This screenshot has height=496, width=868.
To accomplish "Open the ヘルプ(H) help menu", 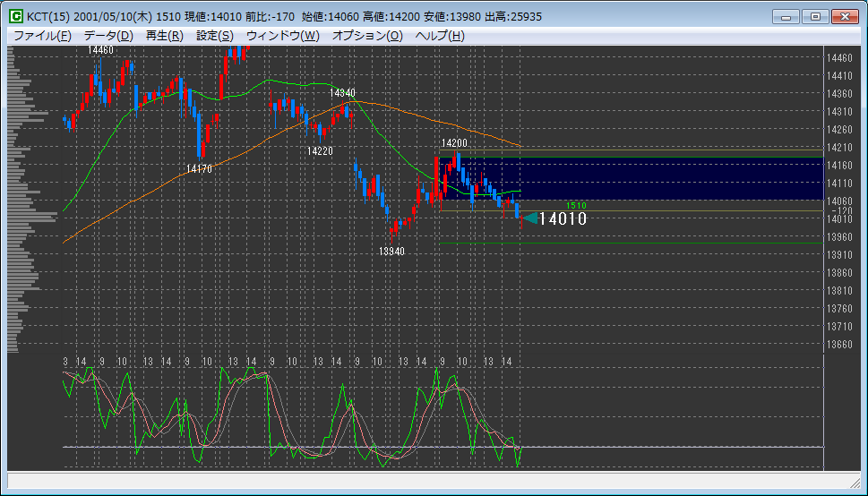I will (440, 36).
